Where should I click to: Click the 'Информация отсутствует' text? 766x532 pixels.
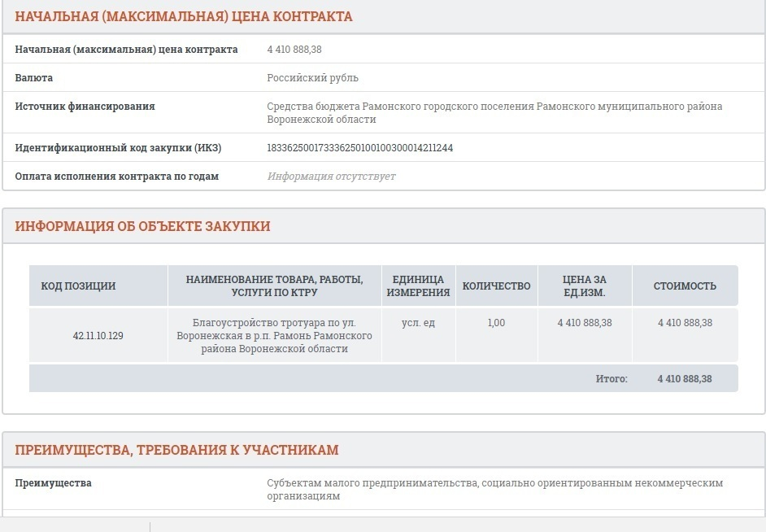click(331, 177)
